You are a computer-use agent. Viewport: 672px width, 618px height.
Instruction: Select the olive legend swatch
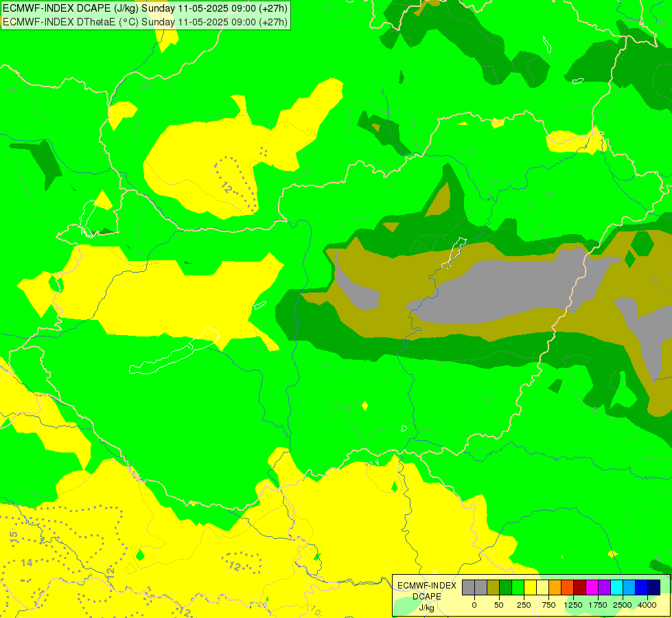(494, 588)
